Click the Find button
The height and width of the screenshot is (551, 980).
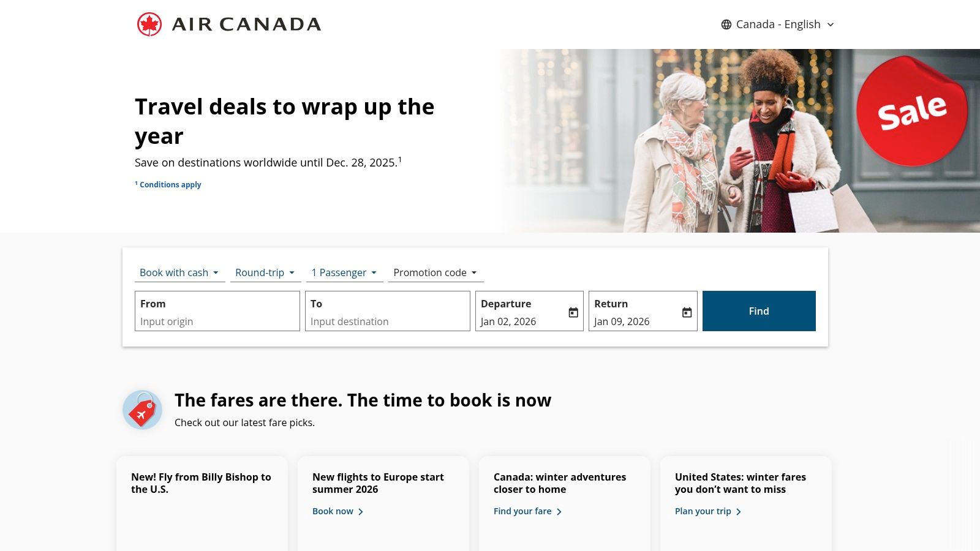pyautogui.click(x=759, y=311)
